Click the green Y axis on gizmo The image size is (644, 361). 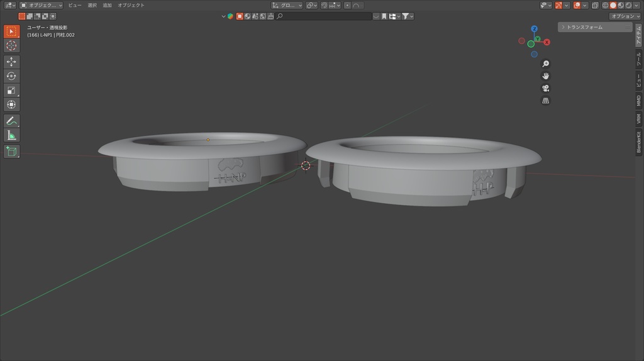[x=538, y=39]
